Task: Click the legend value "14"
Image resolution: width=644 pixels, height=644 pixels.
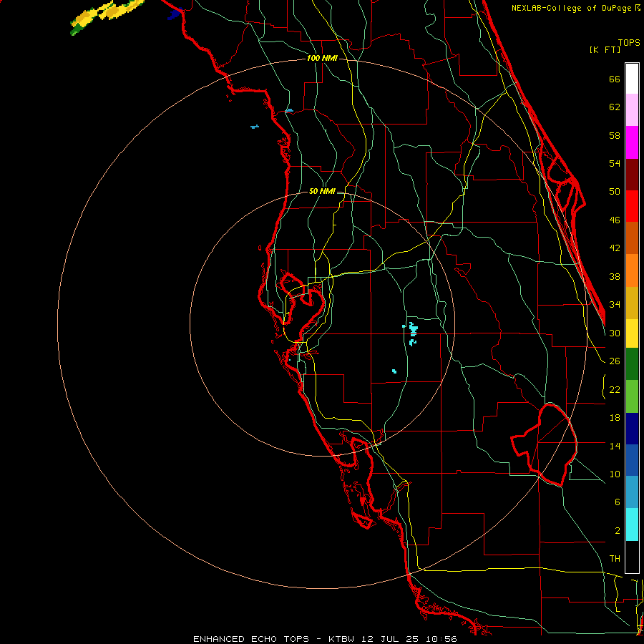Action: (615, 446)
